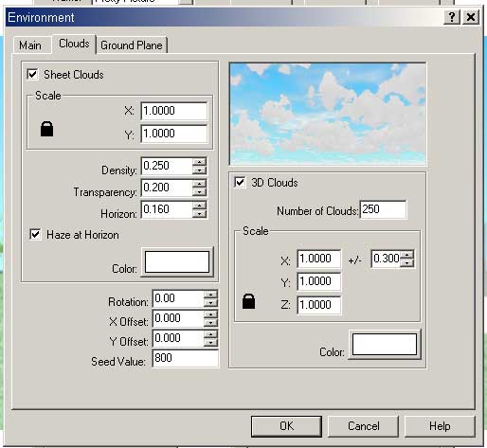Click the Density value field

tap(167, 166)
